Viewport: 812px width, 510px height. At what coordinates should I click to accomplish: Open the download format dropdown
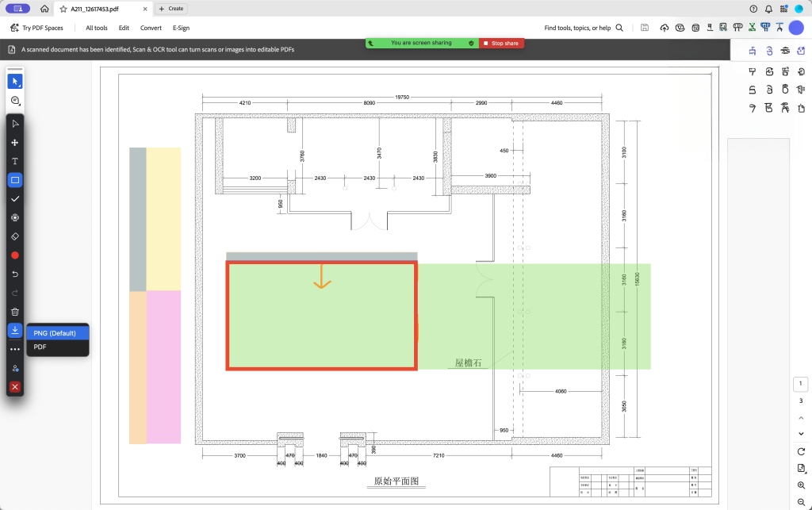coord(15,330)
